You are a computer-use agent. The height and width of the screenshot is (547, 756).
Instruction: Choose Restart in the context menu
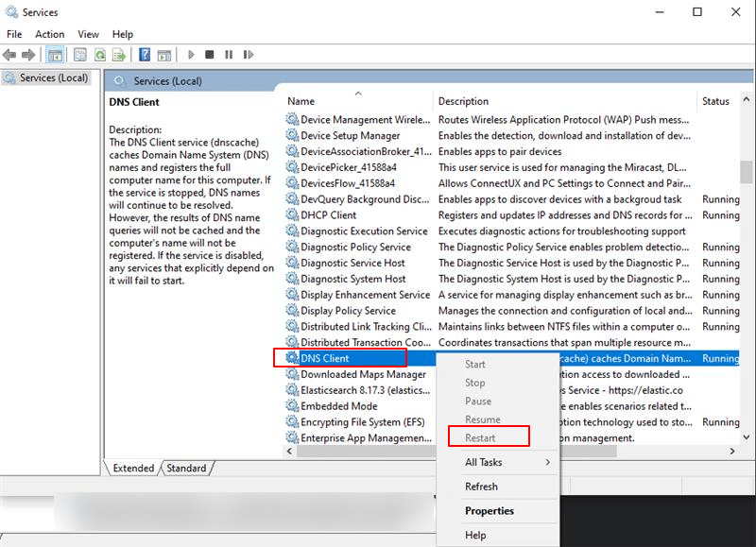(498, 437)
